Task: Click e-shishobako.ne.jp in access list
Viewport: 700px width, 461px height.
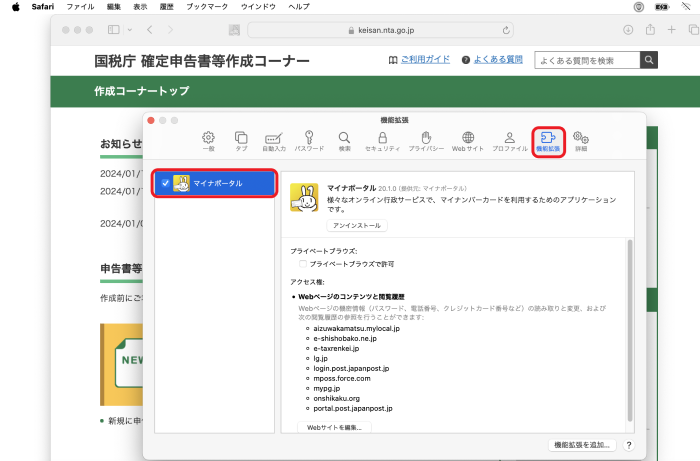Action: point(345,338)
